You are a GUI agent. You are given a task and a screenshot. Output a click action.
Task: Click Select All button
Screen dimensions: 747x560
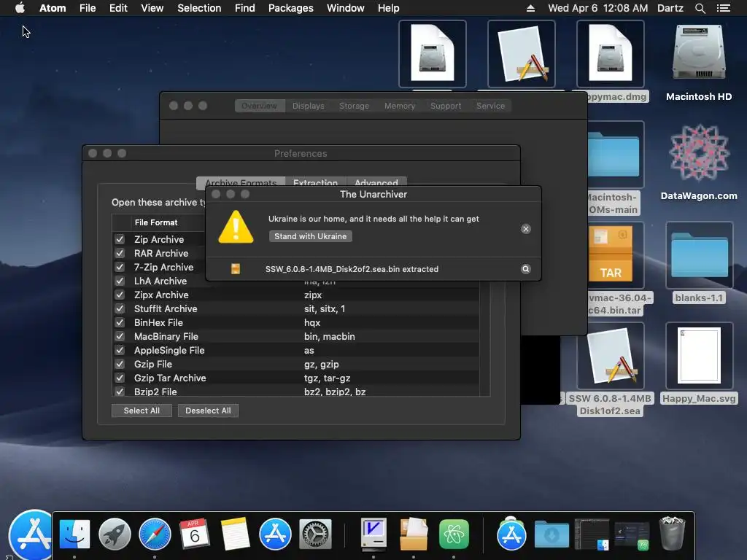tap(142, 411)
